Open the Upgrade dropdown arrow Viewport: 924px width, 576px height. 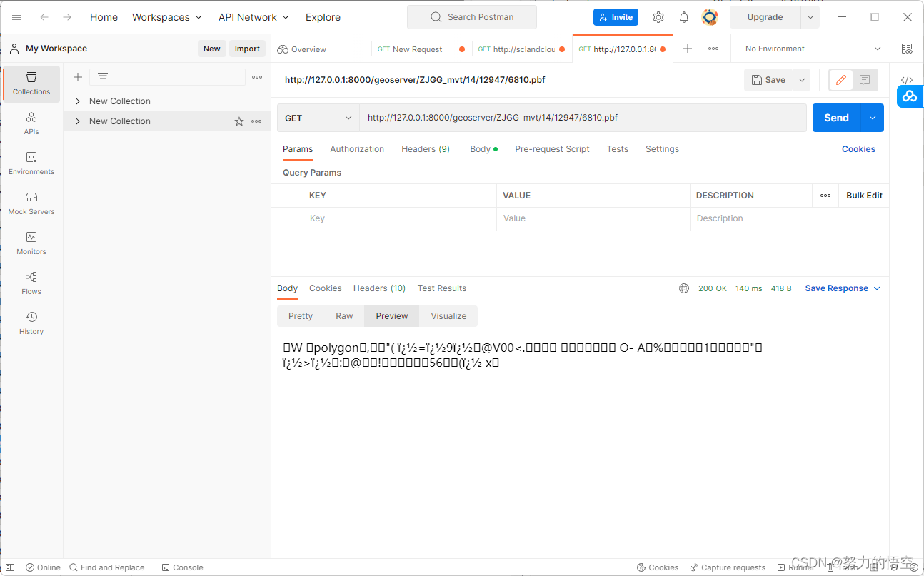point(810,17)
